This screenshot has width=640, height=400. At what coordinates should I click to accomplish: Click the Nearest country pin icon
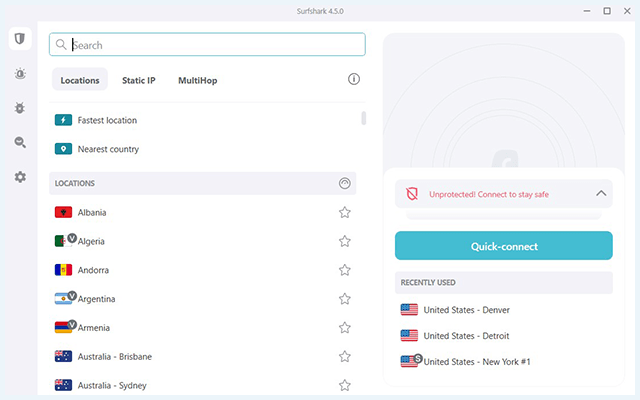pyautogui.click(x=63, y=149)
